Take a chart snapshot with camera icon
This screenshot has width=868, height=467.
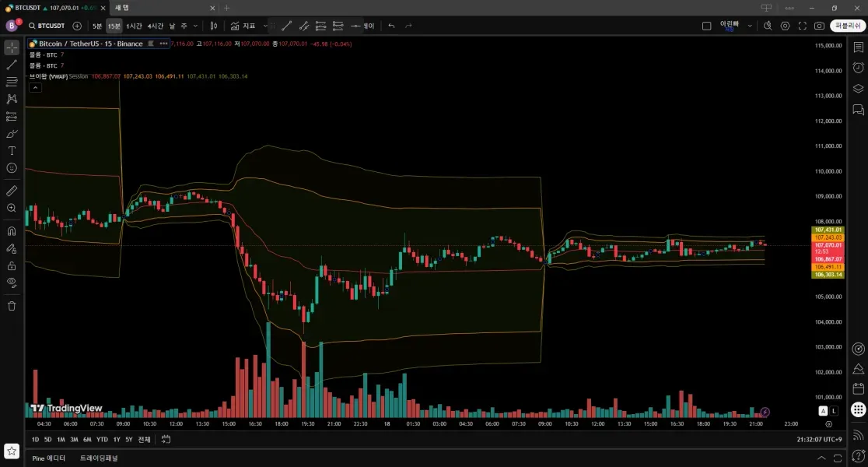819,26
